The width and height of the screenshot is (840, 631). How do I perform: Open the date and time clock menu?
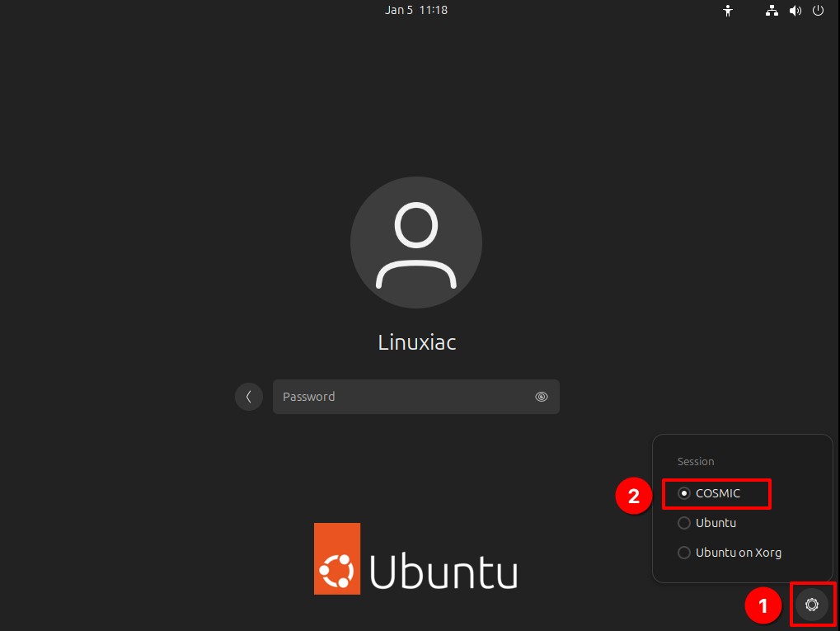pyautogui.click(x=416, y=11)
